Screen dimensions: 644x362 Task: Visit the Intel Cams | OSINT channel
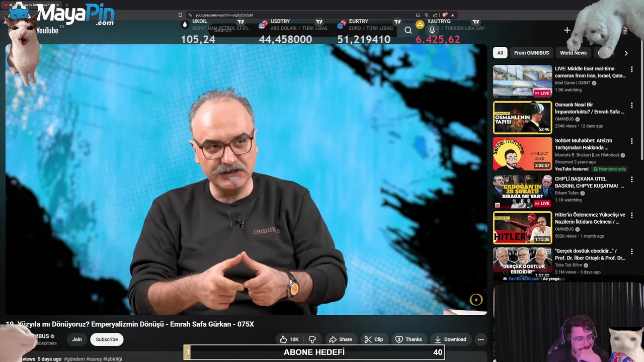tap(572, 83)
